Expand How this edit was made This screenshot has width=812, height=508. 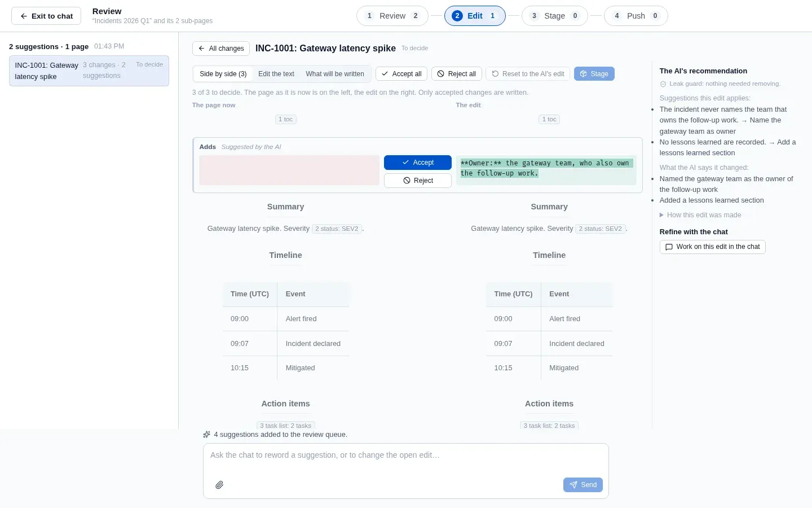click(700, 215)
